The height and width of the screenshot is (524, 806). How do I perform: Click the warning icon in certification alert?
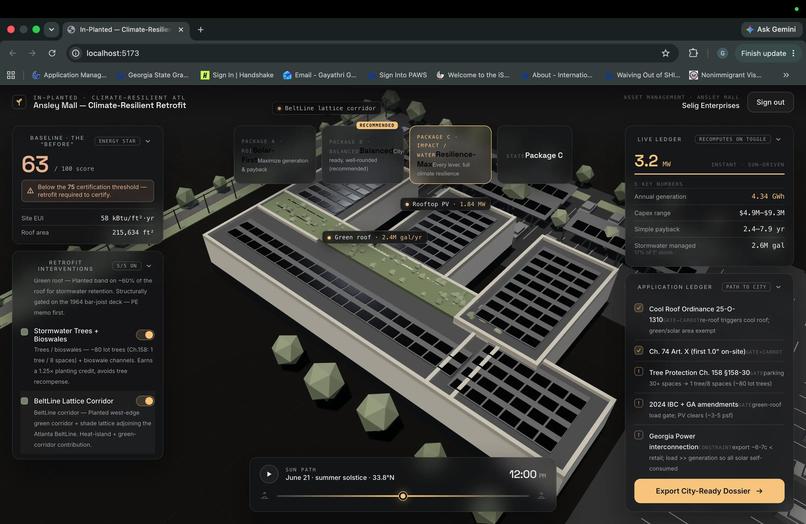point(30,191)
